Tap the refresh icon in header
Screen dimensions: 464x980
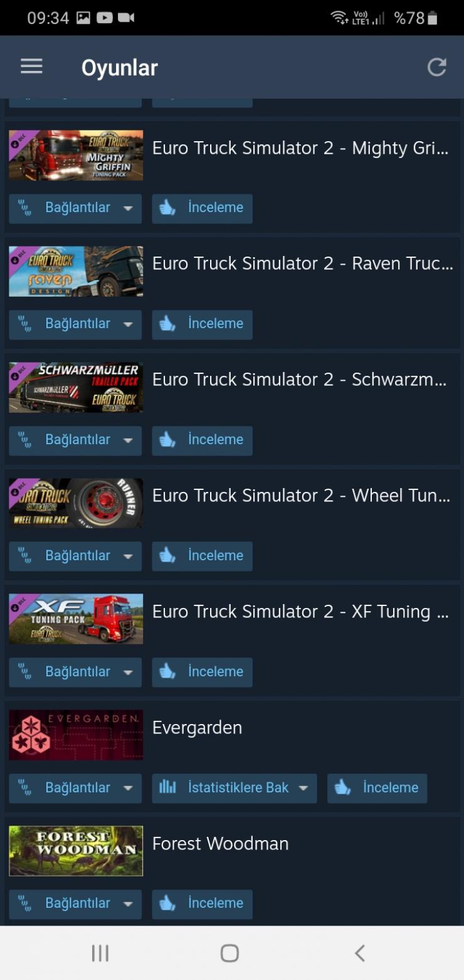tap(436, 67)
